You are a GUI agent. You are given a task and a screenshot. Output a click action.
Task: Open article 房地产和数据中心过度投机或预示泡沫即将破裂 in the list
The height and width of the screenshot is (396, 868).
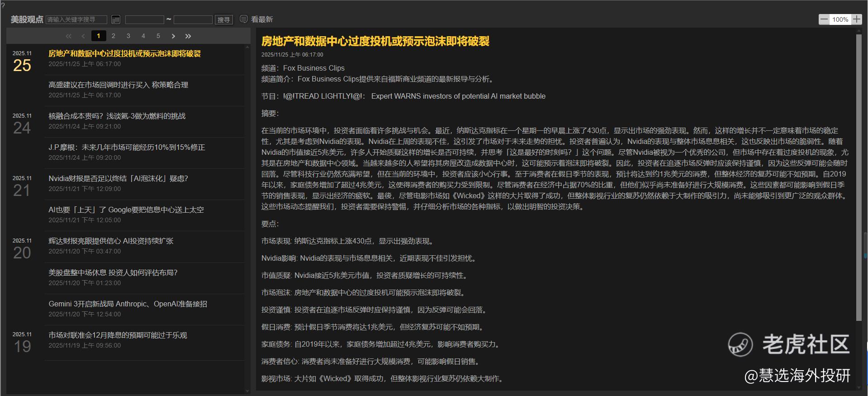(x=125, y=53)
